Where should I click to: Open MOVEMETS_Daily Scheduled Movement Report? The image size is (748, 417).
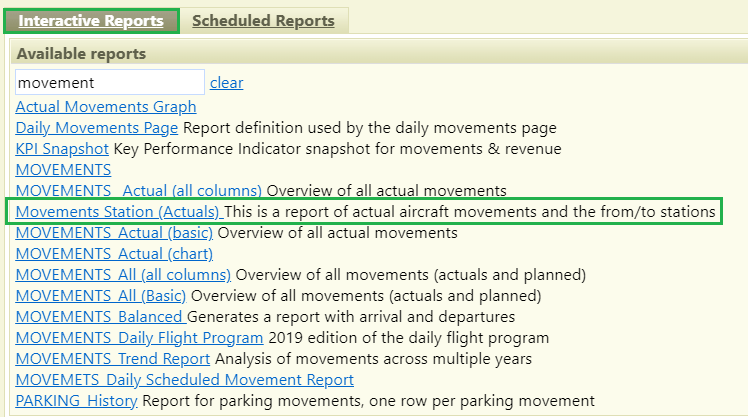pos(185,380)
